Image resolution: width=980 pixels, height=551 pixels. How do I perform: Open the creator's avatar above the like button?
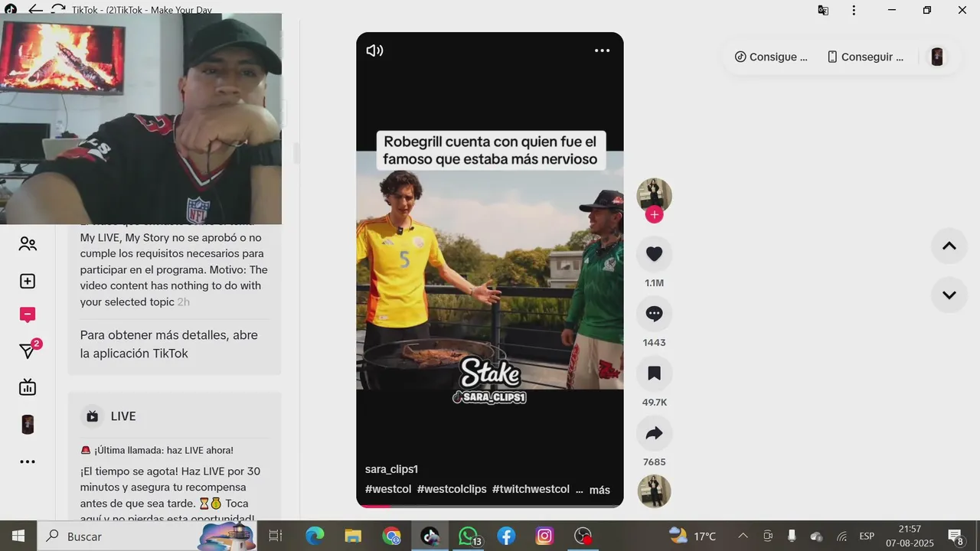pyautogui.click(x=654, y=195)
